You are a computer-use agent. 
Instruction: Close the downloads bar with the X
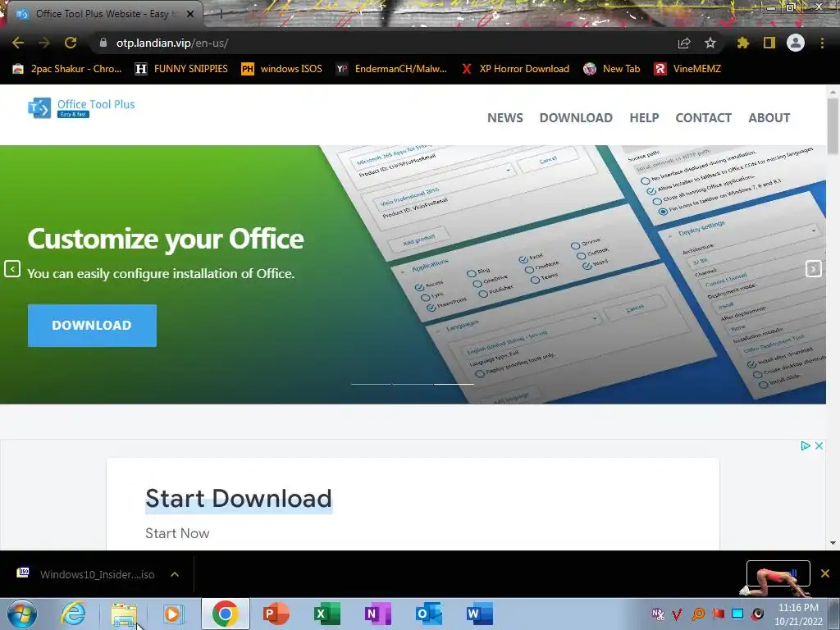[825, 573]
